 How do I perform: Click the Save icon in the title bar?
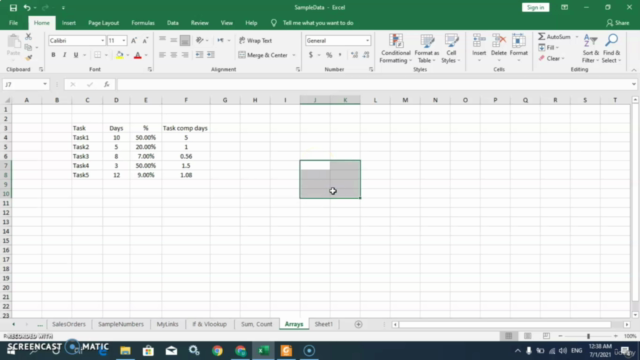coord(13,7)
